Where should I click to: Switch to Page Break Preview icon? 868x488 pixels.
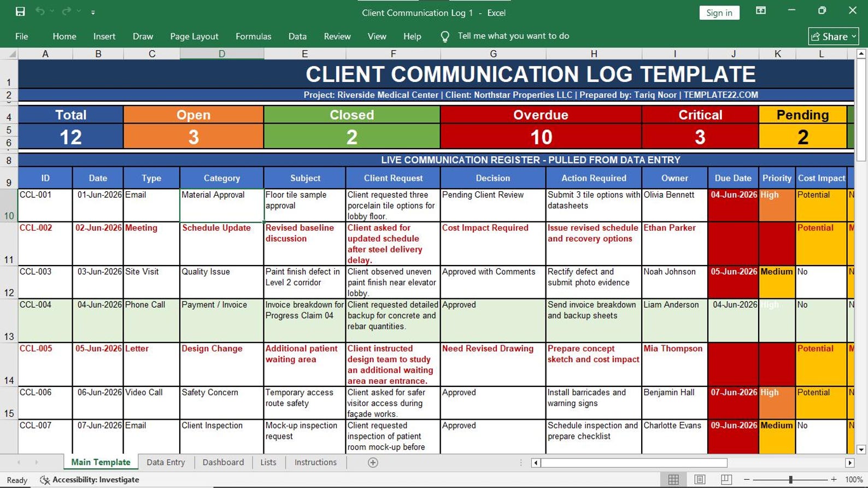(726, 479)
